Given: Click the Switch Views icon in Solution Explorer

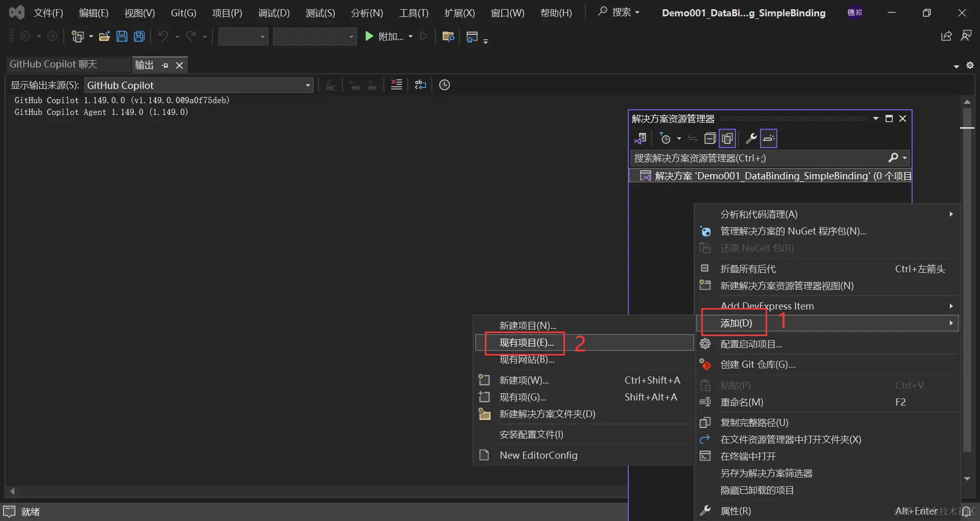Looking at the screenshot, I should point(641,138).
